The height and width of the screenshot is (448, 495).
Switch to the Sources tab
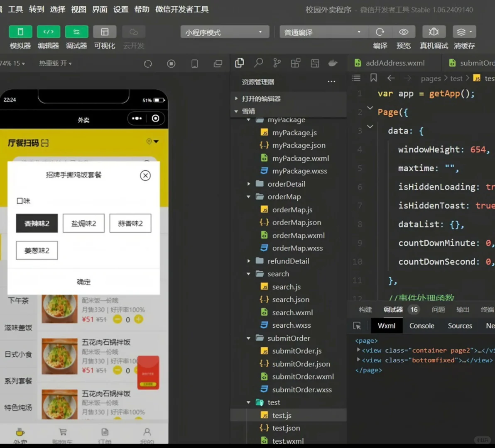tap(460, 326)
